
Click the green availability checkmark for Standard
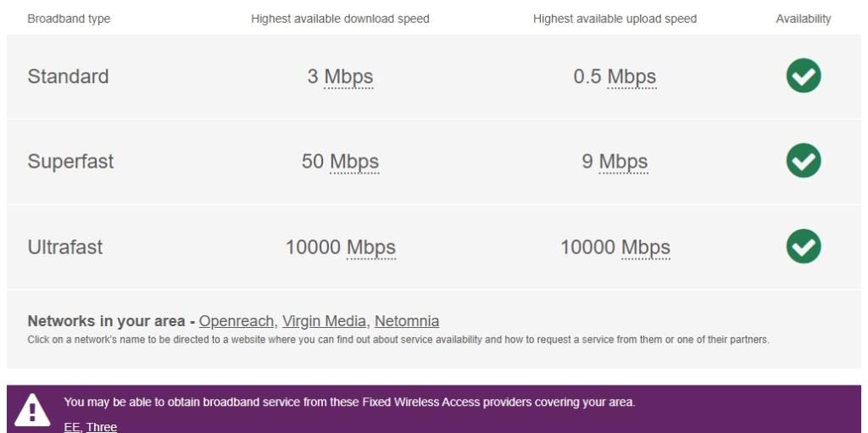(803, 76)
